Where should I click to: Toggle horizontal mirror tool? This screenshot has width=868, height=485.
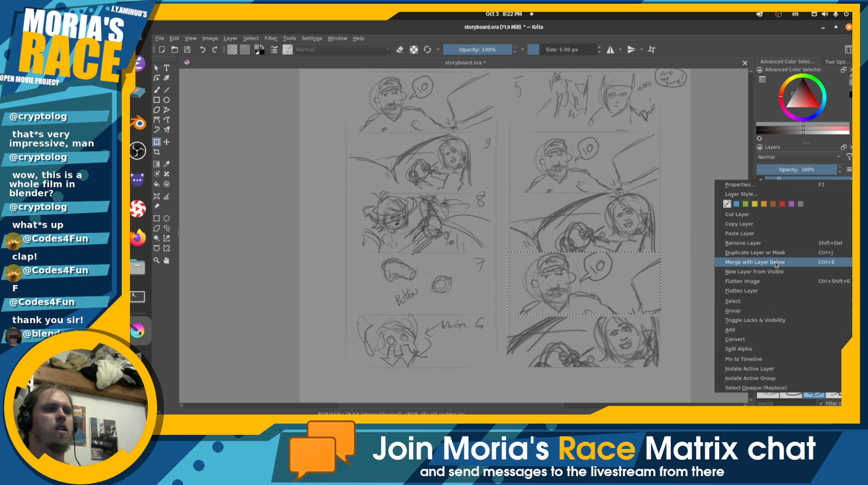[610, 50]
